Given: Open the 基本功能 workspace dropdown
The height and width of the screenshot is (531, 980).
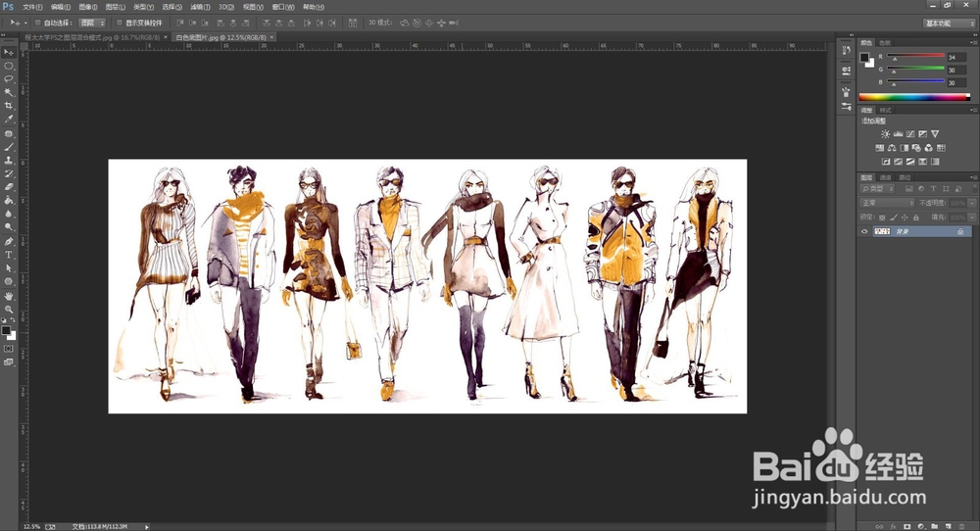Looking at the screenshot, I should (x=949, y=22).
